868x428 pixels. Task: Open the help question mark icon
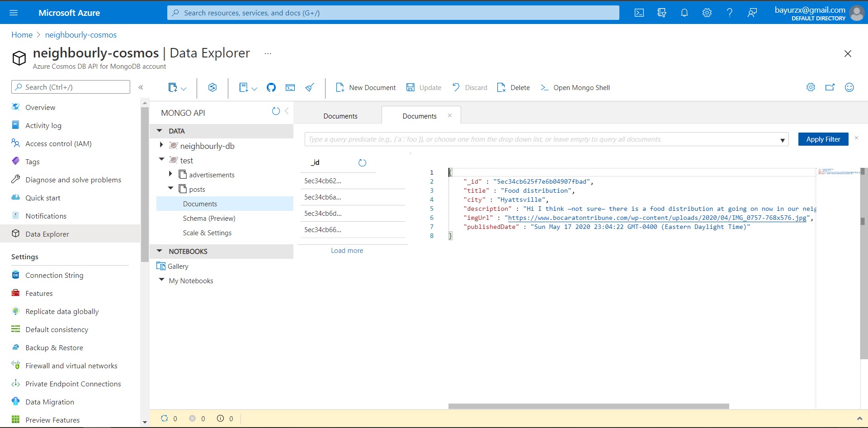[x=730, y=13]
